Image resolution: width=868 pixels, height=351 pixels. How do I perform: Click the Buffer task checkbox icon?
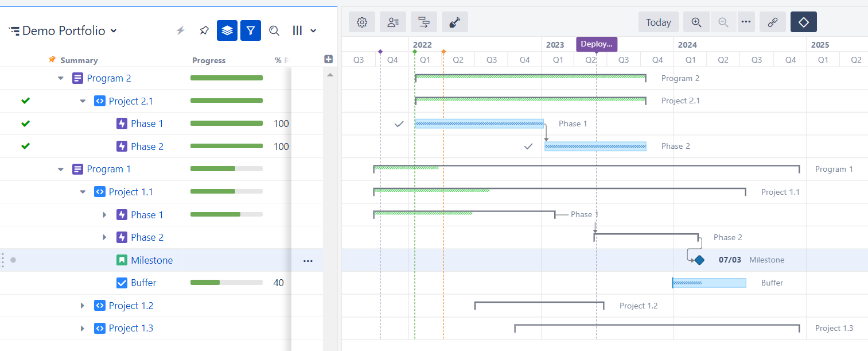(x=122, y=283)
